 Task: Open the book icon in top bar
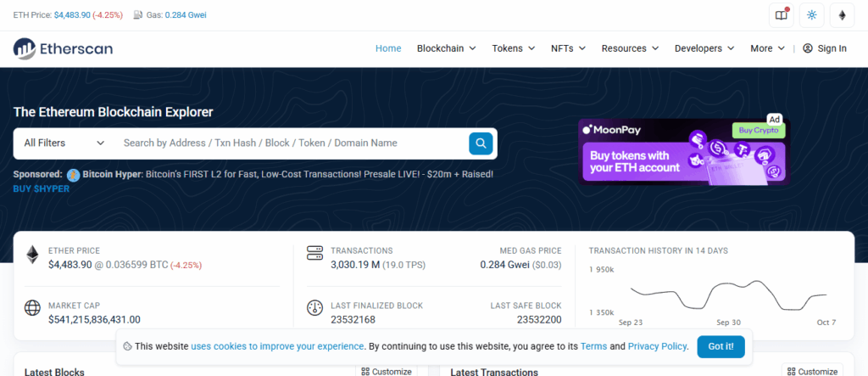pos(781,15)
